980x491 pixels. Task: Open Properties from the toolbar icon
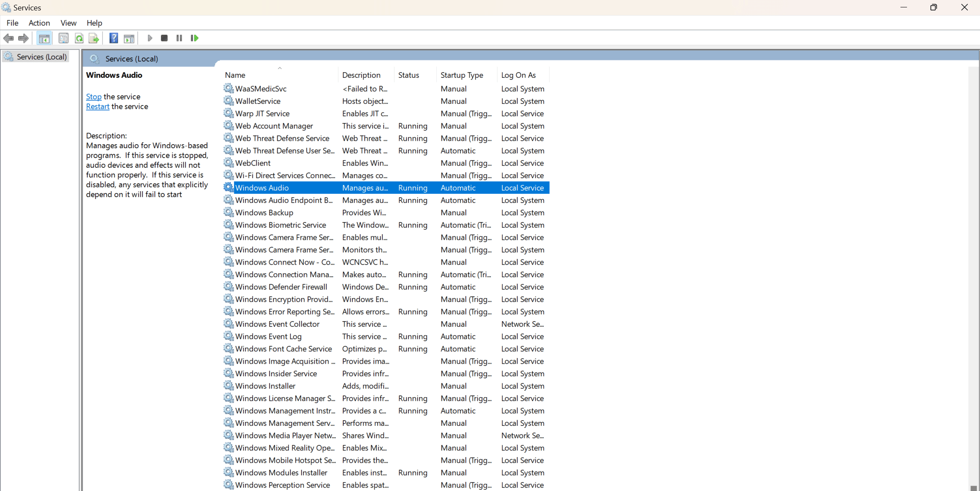tap(63, 38)
